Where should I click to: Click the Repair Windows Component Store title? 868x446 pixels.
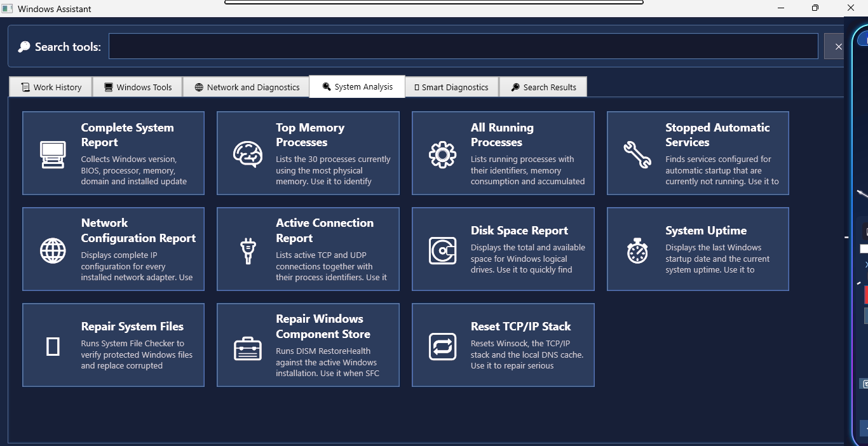point(323,327)
